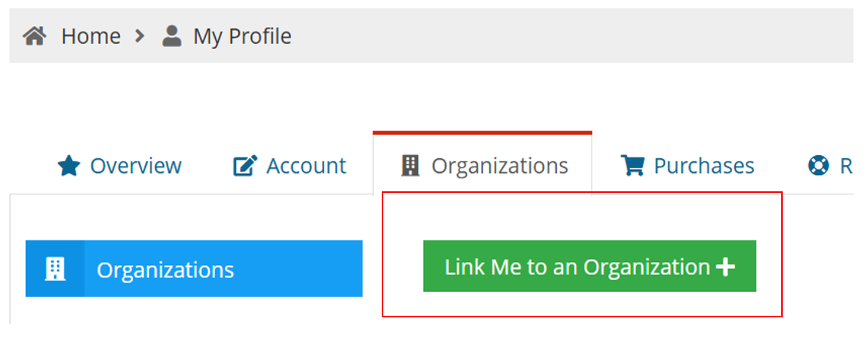The height and width of the screenshot is (345, 868).
Task: Click the life-ring icon after Purchases
Action: [819, 165]
